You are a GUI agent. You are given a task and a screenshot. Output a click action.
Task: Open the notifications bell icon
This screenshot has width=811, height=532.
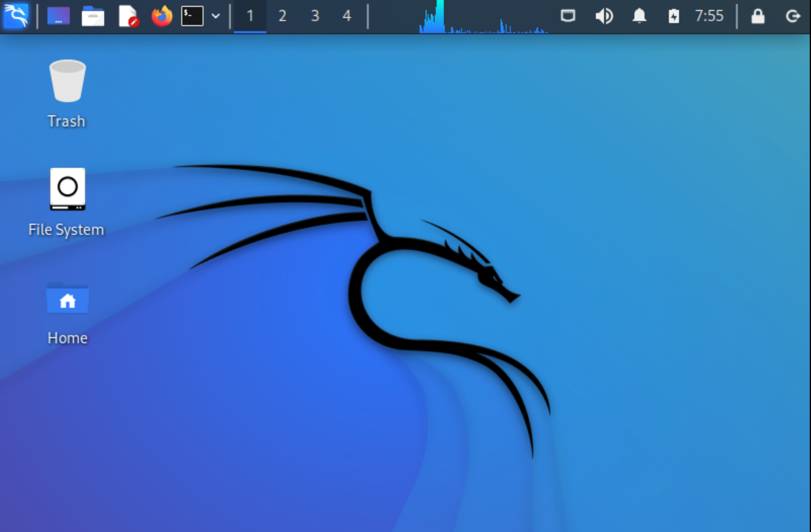(x=639, y=16)
